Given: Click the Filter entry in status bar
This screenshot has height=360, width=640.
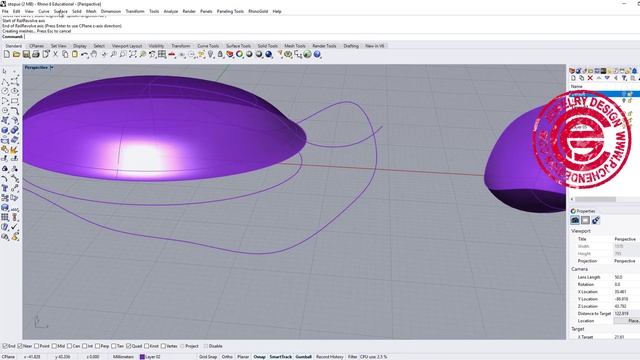Looking at the screenshot, I should tap(353, 357).
